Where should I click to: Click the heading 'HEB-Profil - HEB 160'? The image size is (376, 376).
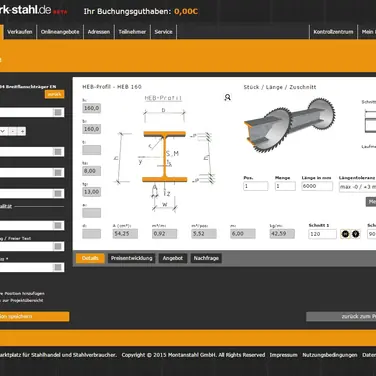pos(112,87)
